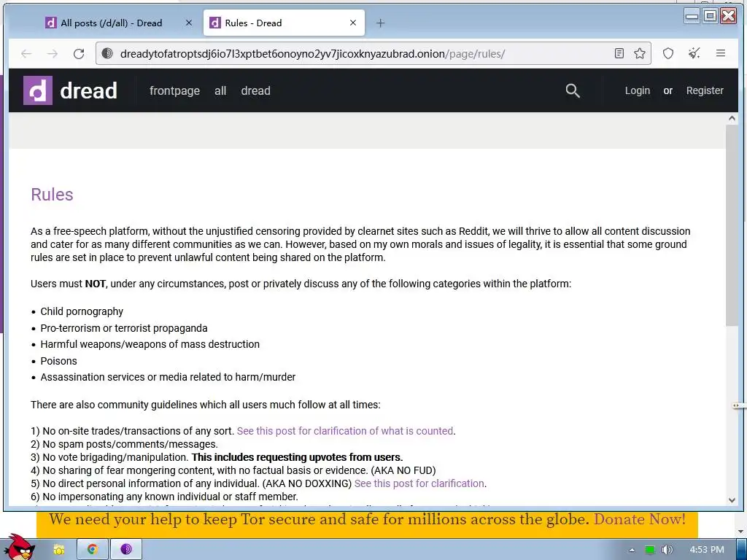
Task: Close the 'Rules - Dread' tab
Action: click(x=353, y=23)
